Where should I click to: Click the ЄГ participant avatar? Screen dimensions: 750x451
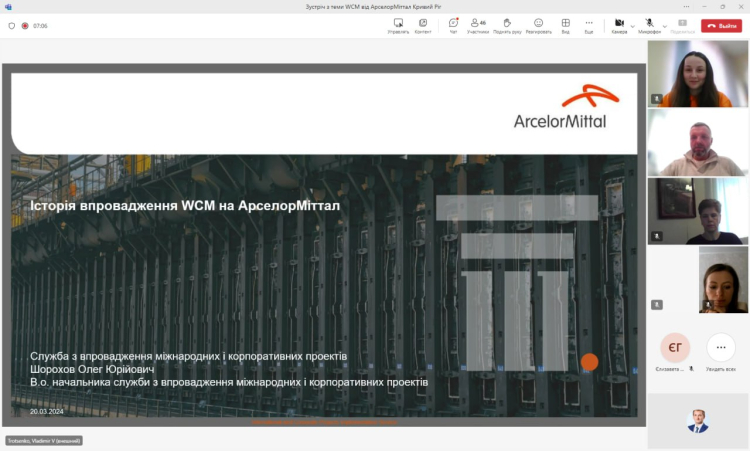(x=675, y=347)
